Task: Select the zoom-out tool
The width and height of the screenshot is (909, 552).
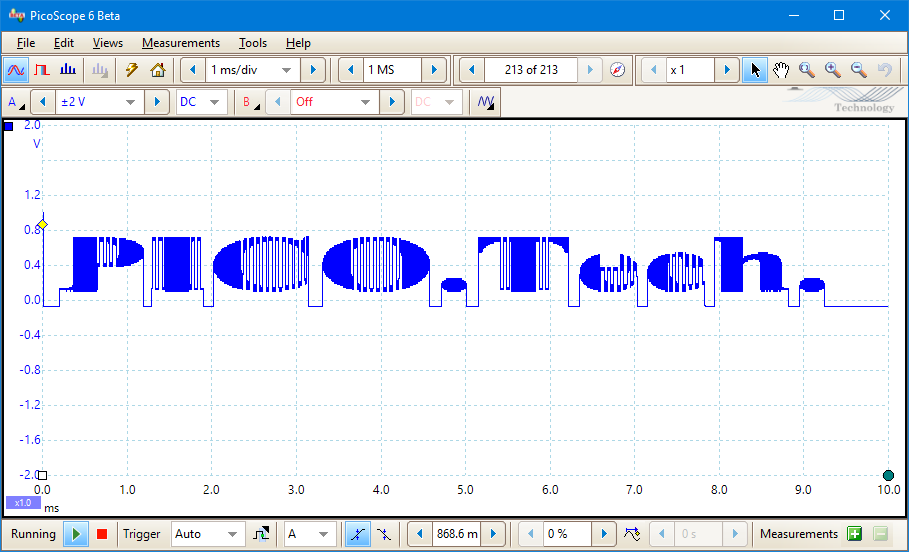Action: click(859, 70)
